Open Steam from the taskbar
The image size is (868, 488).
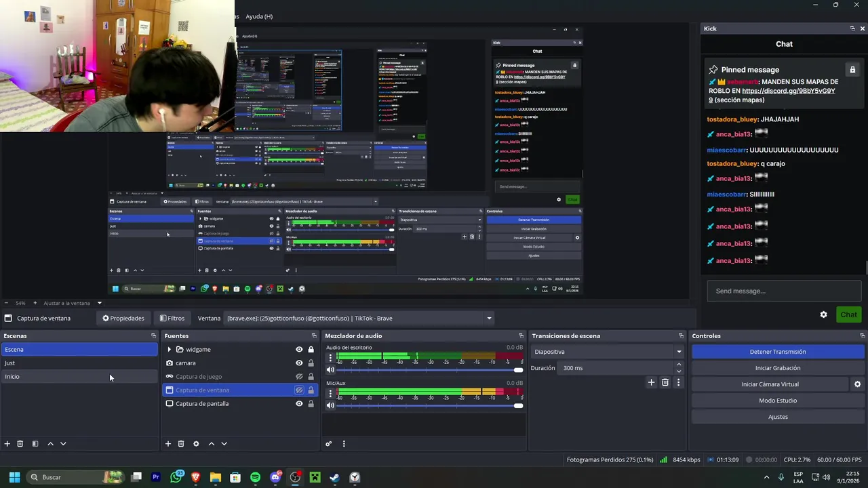[x=334, y=477]
